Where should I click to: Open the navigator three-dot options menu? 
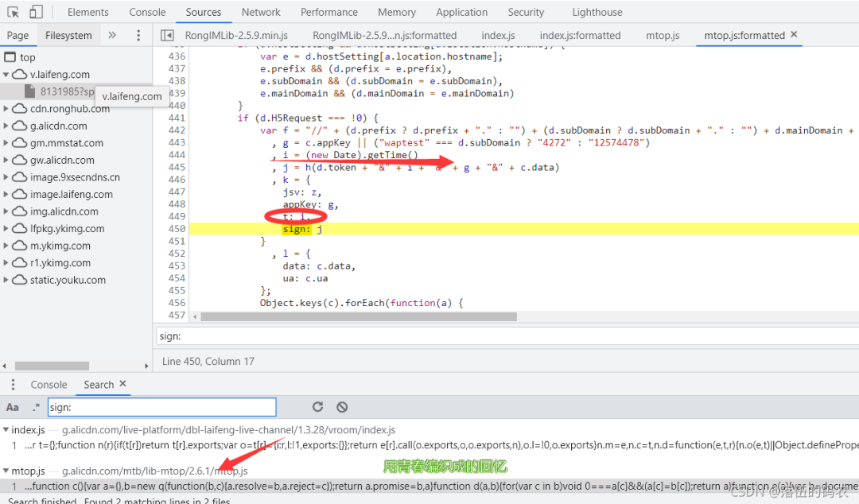click(x=138, y=35)
